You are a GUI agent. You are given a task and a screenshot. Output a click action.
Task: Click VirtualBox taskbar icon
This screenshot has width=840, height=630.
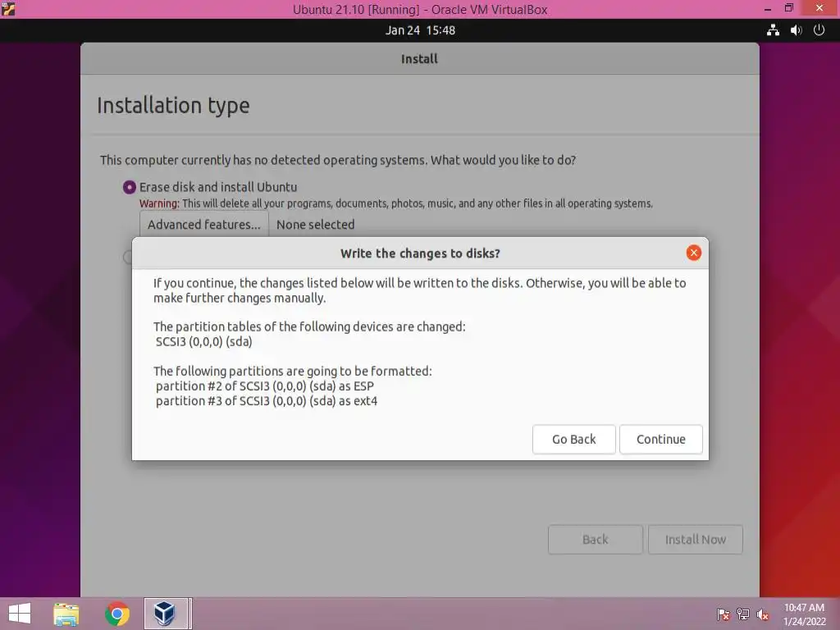pyautogui.click(x=166, y=614)
